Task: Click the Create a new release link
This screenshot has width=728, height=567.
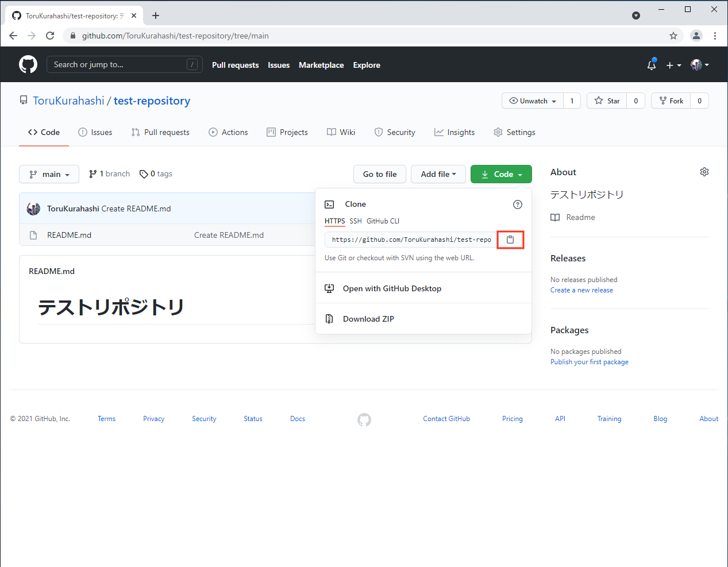Action: pos(581,290)
